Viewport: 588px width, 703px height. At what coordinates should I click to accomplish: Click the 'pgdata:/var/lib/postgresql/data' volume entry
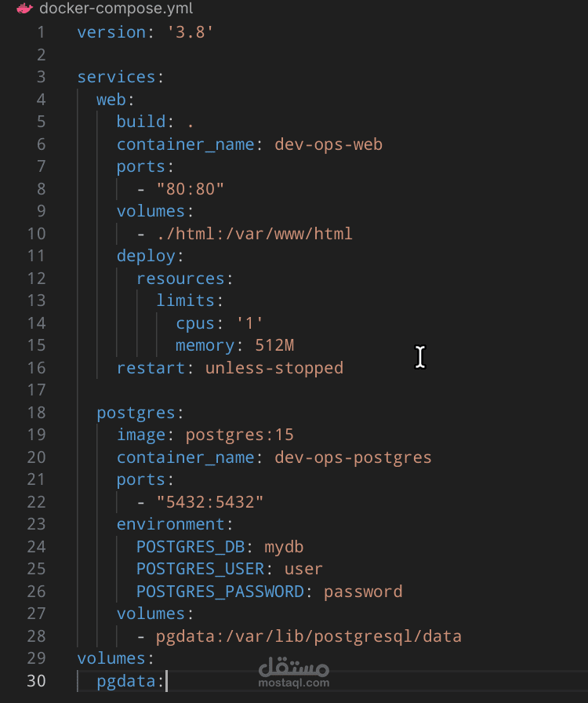pos(308,636)
